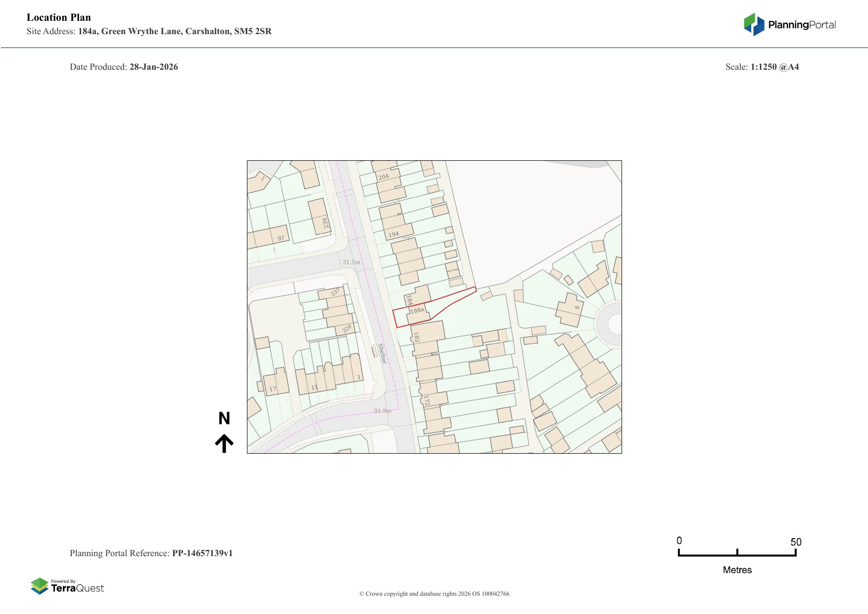Screen dimensions: 868x614
Task: Click the PlanningPortal logo icon
Action: tap(754, 25)
